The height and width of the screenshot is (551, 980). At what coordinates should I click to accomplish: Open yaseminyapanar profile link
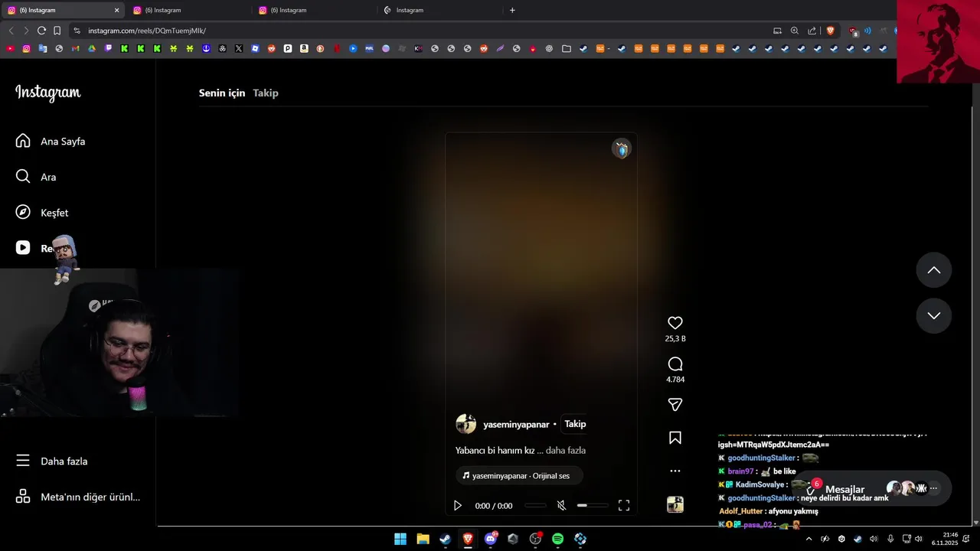pyautogui.click(x=516, y=424)
